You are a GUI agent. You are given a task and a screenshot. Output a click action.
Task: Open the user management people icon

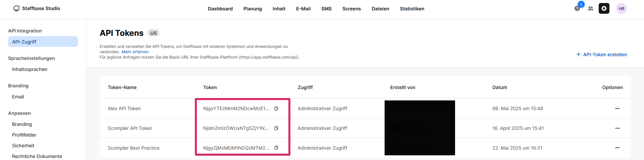[591, 9]
